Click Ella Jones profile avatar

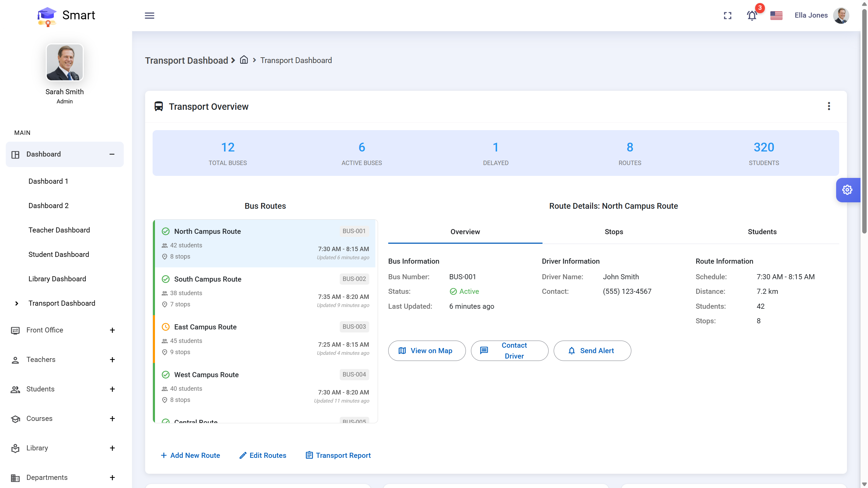841,16
